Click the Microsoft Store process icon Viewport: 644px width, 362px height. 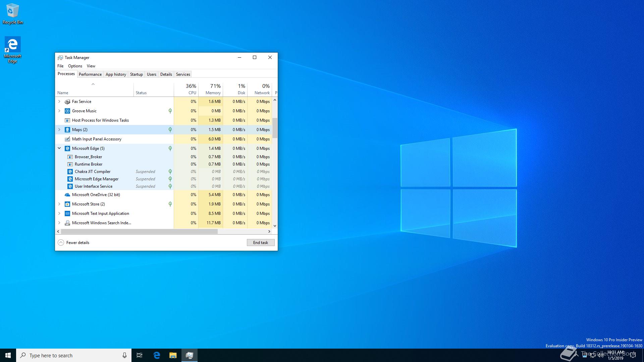coord(67,204)
